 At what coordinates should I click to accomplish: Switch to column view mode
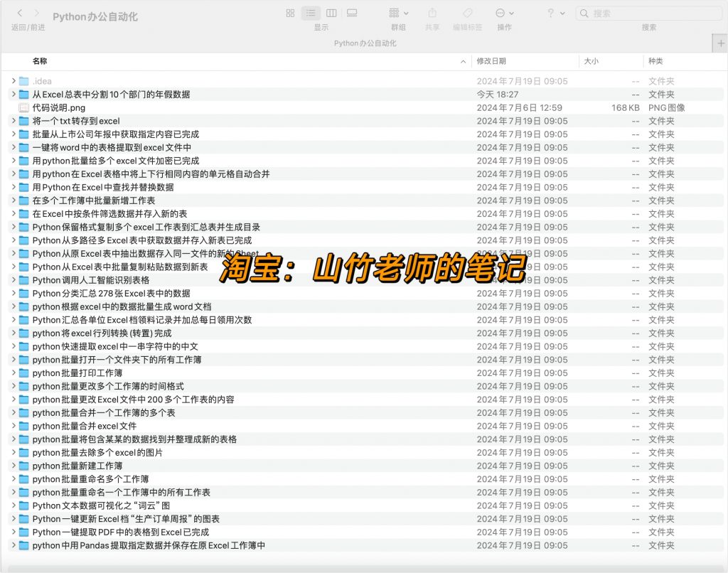[331, 13]
